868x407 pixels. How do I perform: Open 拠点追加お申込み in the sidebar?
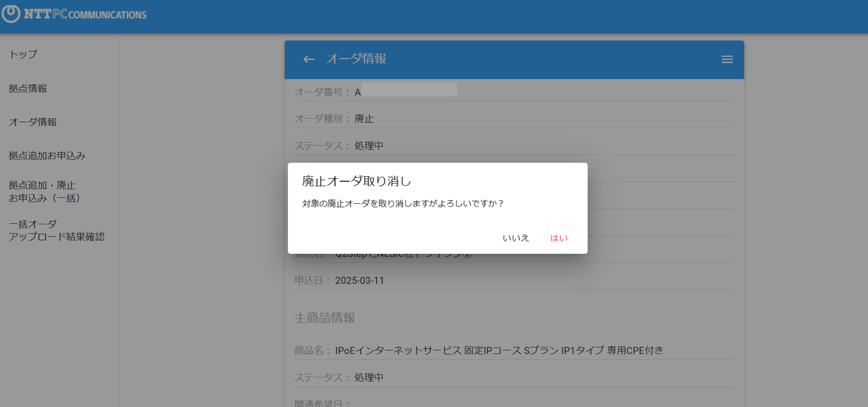[47, 156]
